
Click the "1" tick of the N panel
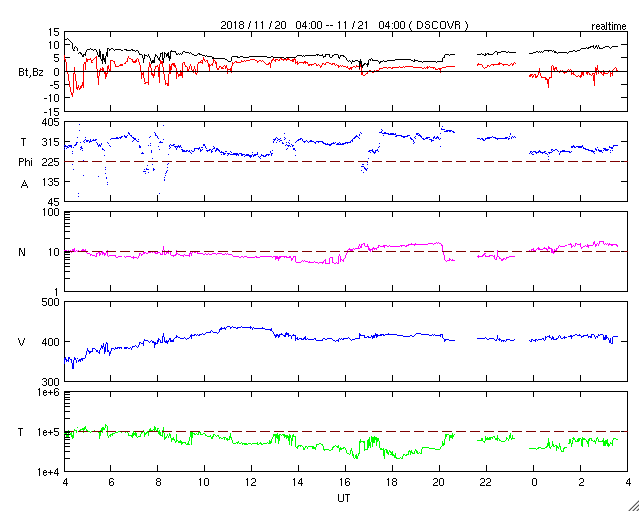pos(57,292)
